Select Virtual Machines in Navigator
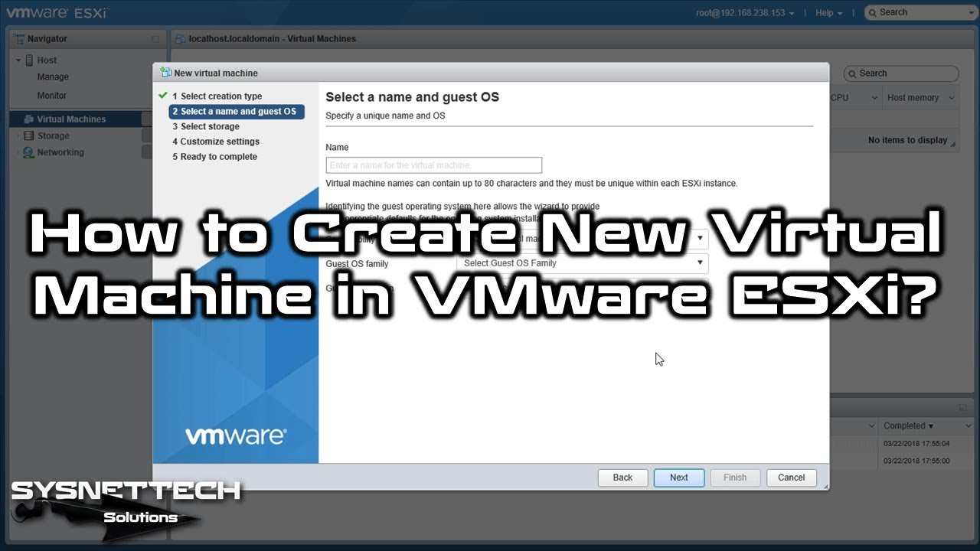The image size is (980, 551). coord(71,119)
